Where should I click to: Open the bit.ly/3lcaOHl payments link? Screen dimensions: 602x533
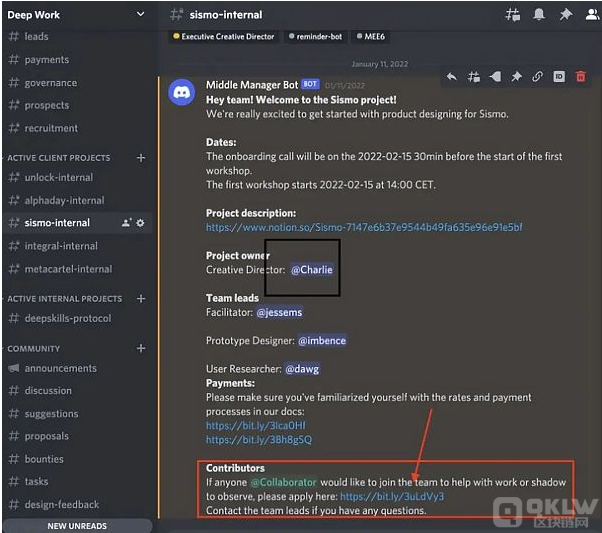tap(256, 425)
